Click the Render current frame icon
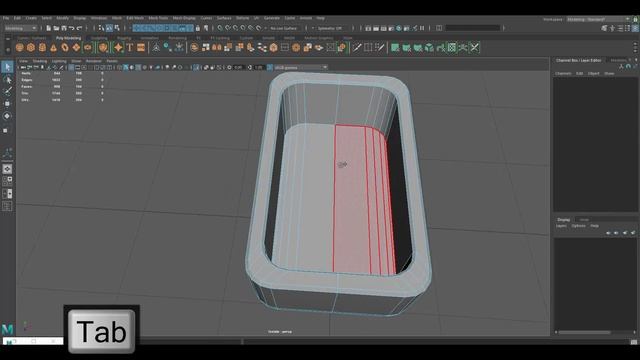 click(x=376, y=28)
